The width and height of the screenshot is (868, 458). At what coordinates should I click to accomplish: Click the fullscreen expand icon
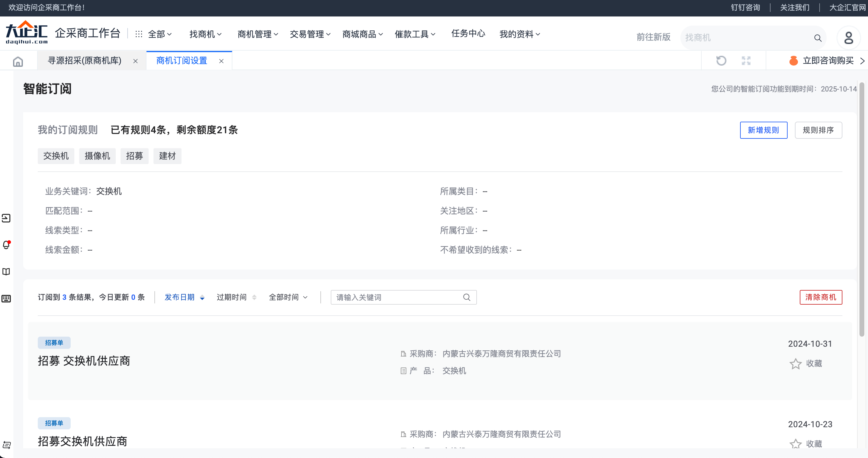(746, 61)
